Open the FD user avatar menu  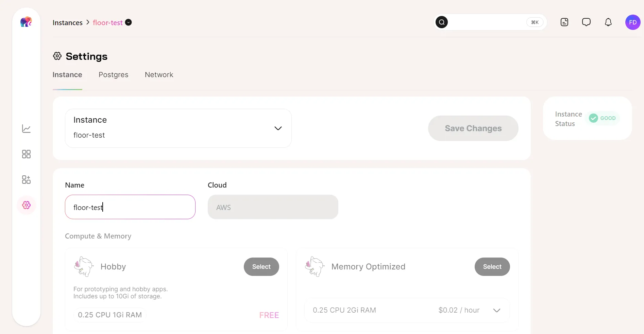click(633, 22)
